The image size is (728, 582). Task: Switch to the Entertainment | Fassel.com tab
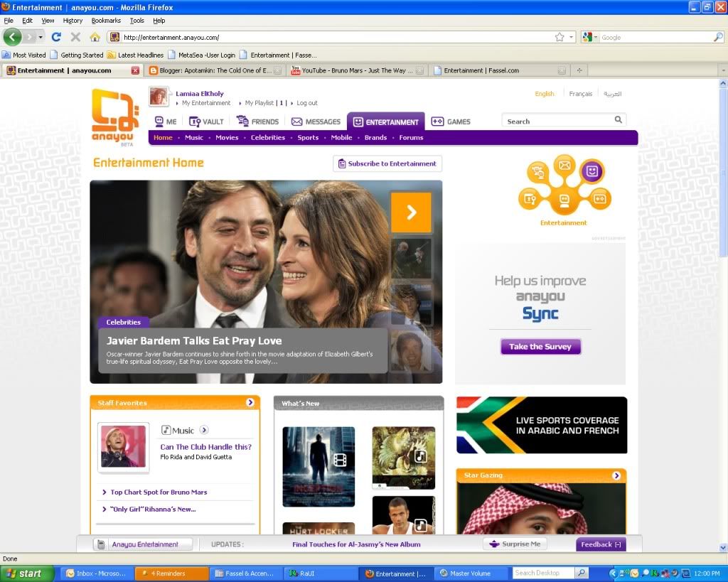tap(499, 70)
